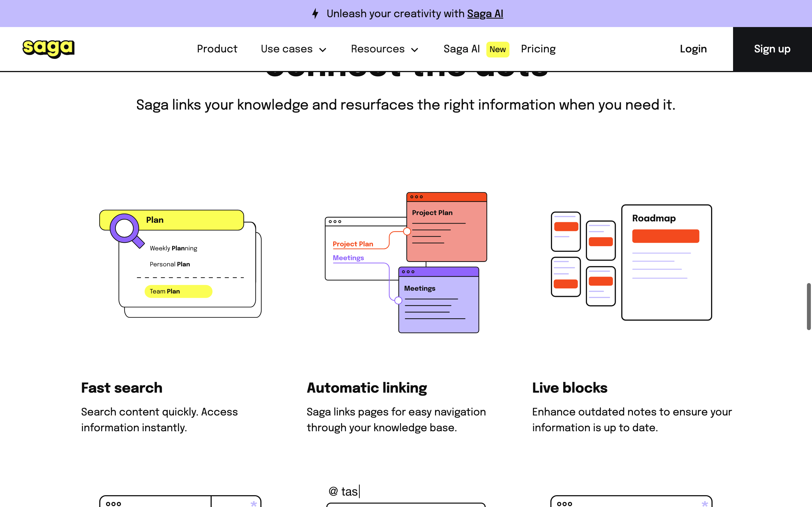This screenshot has height=507, width=812.
Task: Open the Use cases menu
Action: point(286,49)
